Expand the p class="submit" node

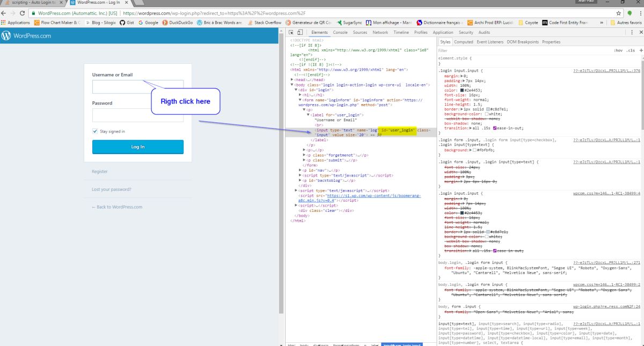click(305, 160)
